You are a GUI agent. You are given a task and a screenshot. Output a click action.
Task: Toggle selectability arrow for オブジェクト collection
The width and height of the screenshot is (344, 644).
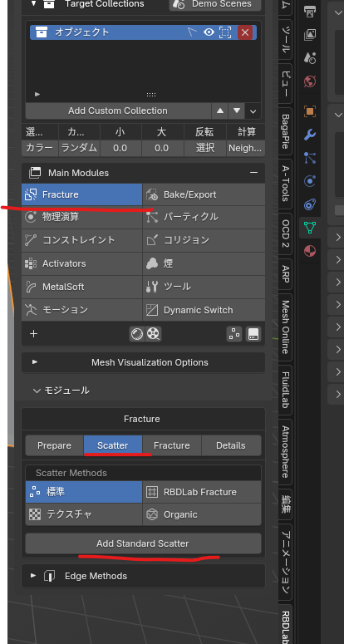coord(192,32)
